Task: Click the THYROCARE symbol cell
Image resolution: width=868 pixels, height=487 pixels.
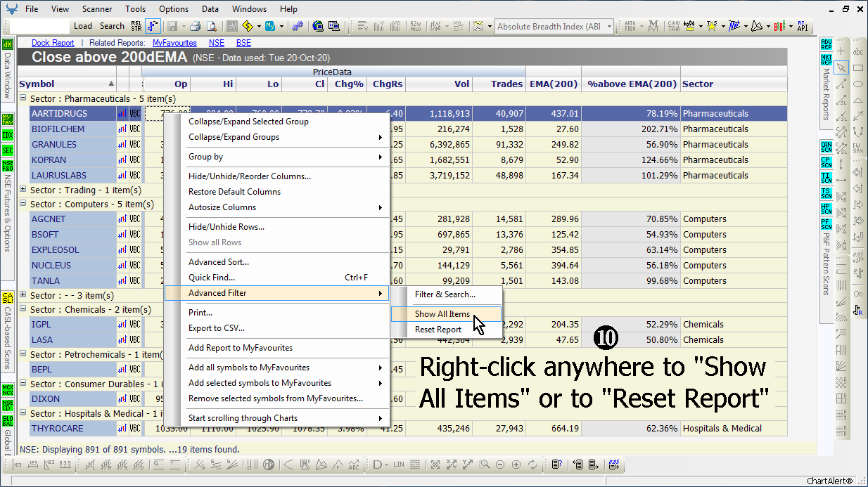Action: (x=72, y=429)
